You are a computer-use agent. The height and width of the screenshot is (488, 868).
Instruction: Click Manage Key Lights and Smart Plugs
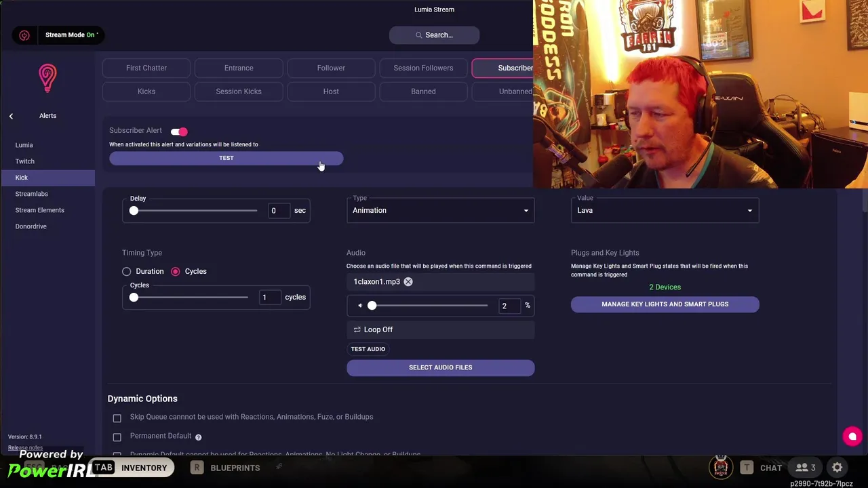tap(665, 304)
